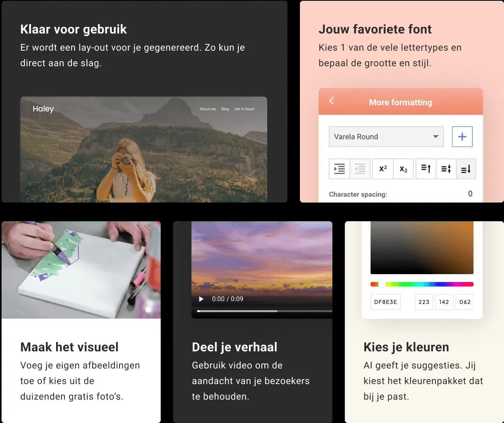This screenshot has height=423, width=504.
Task: Pick a shade in the orange-to-black gradient area
Action: point(422,248)
